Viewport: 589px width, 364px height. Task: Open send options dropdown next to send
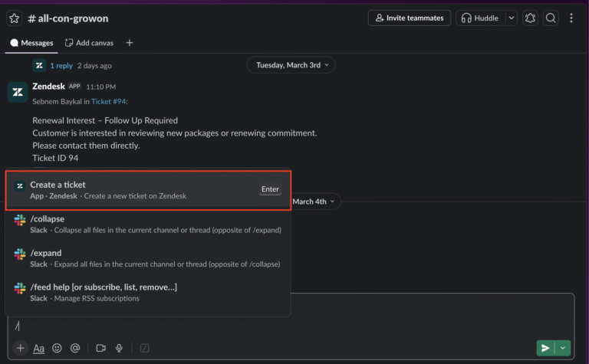(563, 348)
